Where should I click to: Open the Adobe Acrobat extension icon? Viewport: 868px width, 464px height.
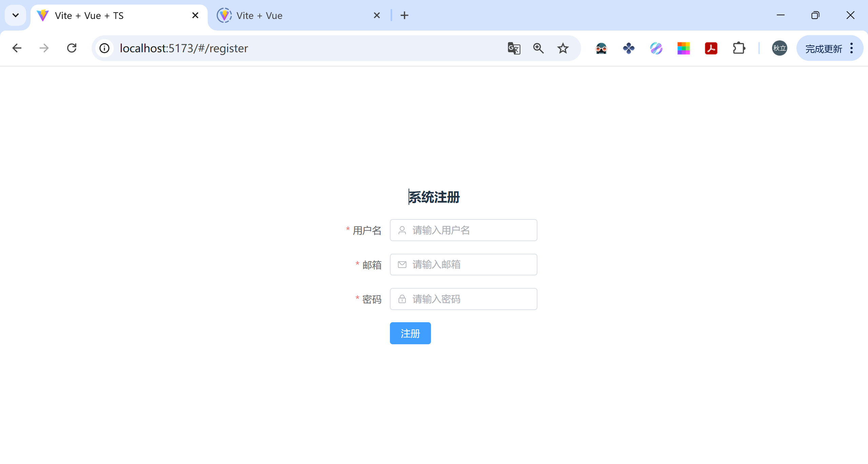click(711, 49)
